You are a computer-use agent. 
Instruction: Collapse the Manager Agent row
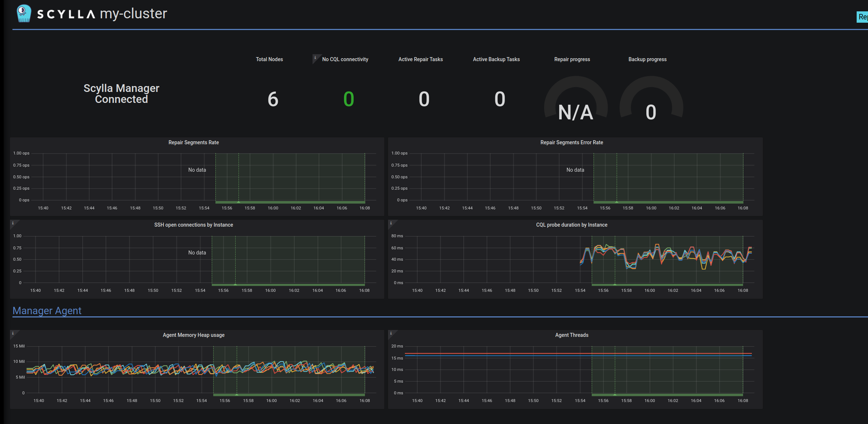click(47, 310)
